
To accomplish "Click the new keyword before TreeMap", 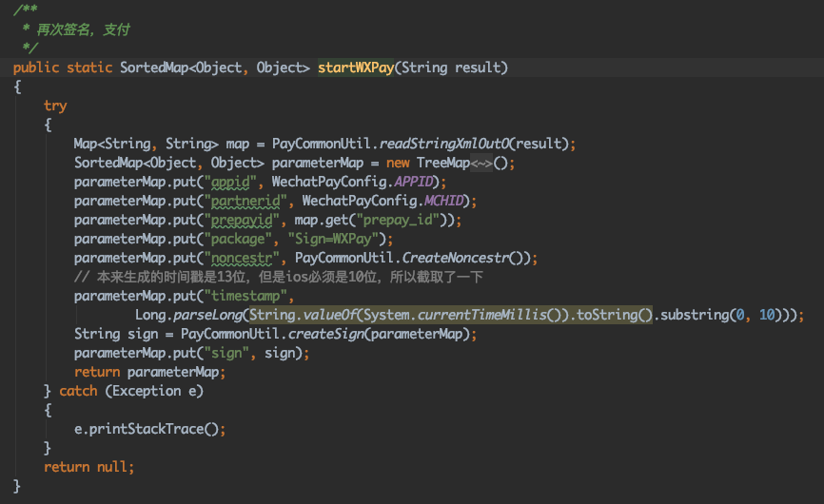I will point(398,164).
